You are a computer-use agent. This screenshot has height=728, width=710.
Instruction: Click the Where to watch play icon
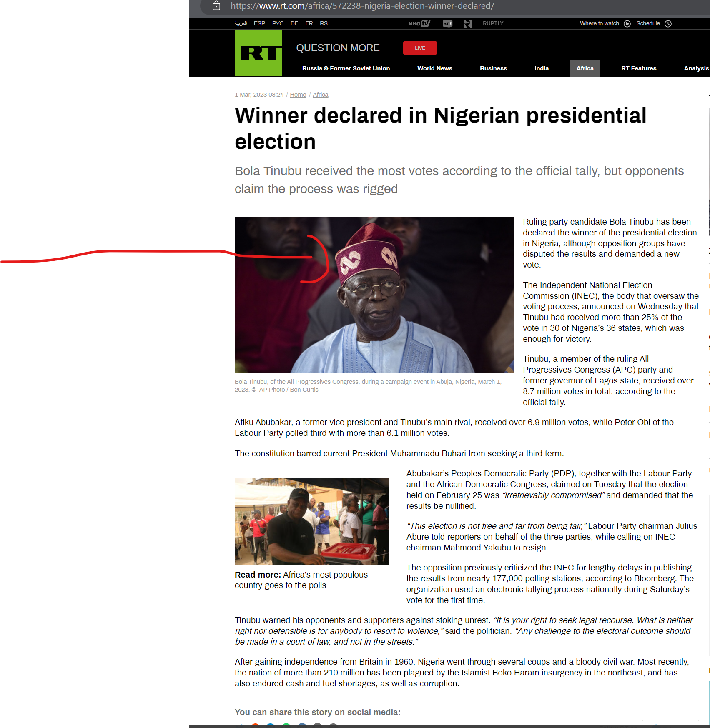pos(627,23)
